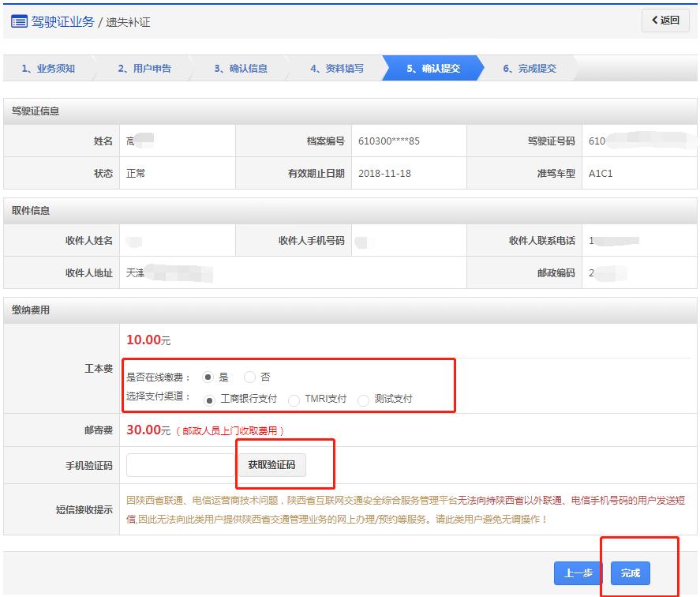Open the 驾驶证业务 header link
Screen dimensions: 700x597
click(63, 21)
